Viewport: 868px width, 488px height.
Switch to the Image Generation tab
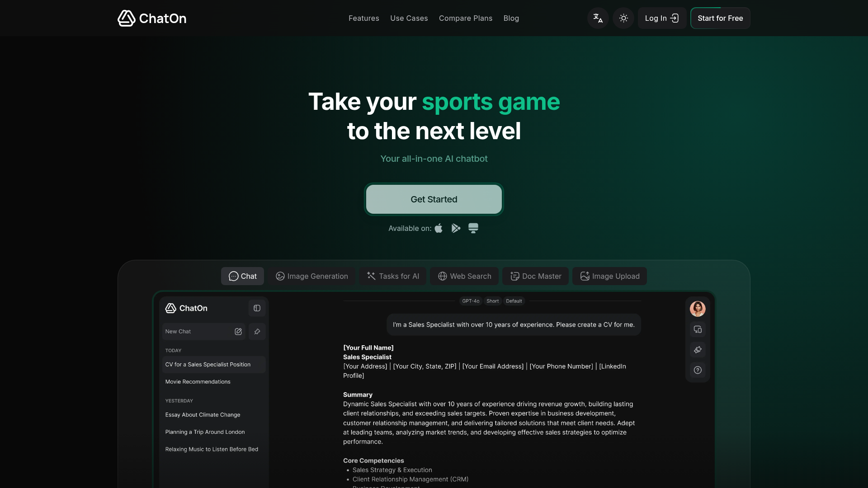point(312,276)
